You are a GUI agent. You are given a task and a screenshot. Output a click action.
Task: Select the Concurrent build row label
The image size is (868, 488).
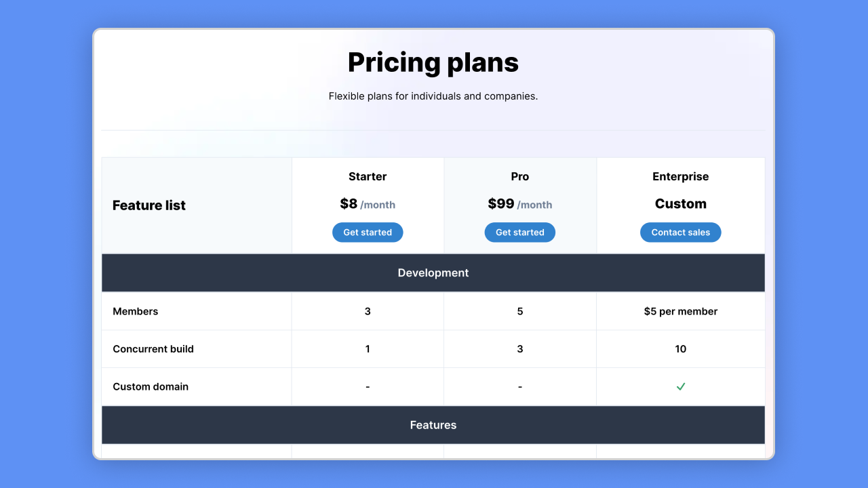[x=153, y=349]
